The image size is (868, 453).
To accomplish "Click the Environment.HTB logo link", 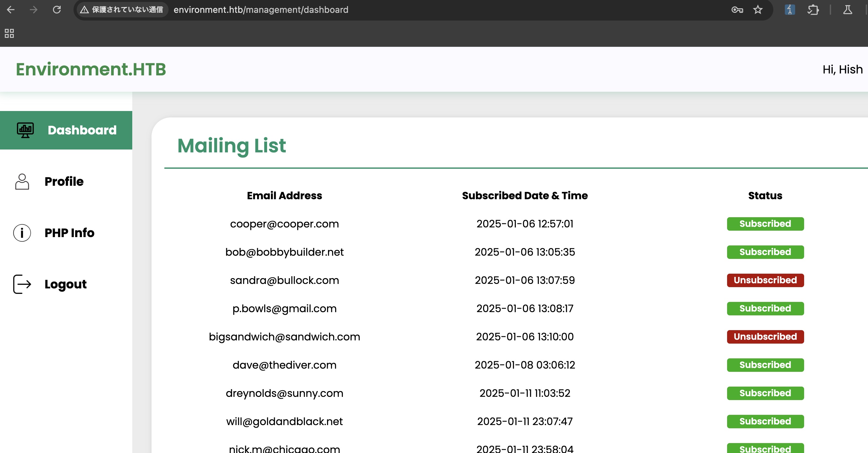I will (x=91, y=69).
